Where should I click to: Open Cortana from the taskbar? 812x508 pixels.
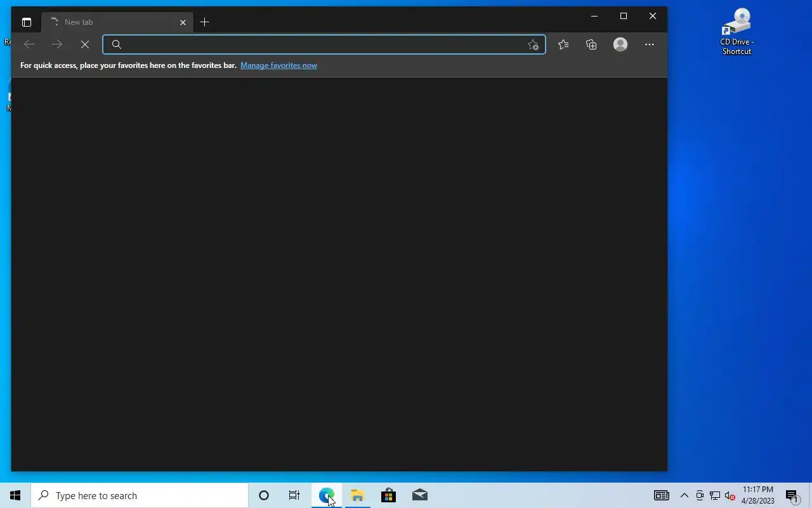[x=264, y=495]
